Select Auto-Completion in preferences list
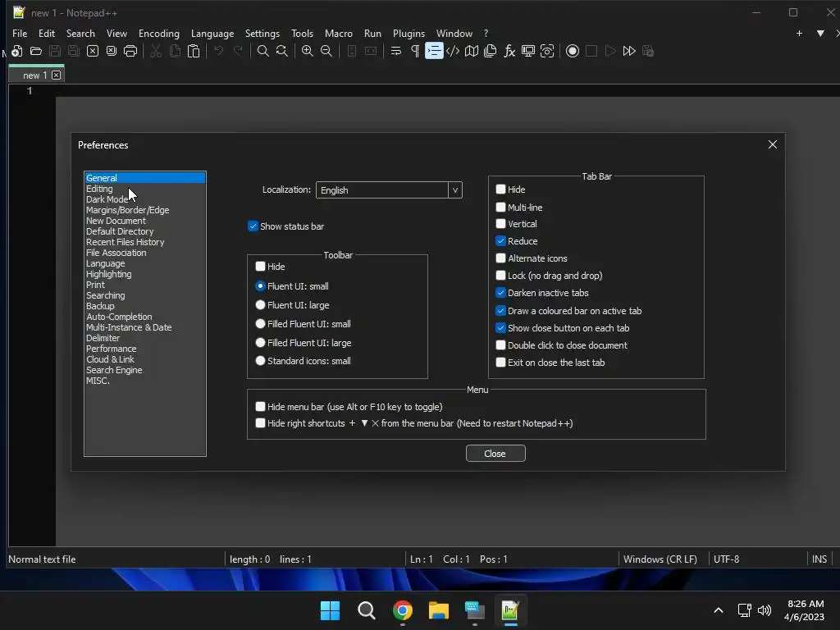Image resolution: width=840 pixels, height=630 pixels. click(119, 317)
